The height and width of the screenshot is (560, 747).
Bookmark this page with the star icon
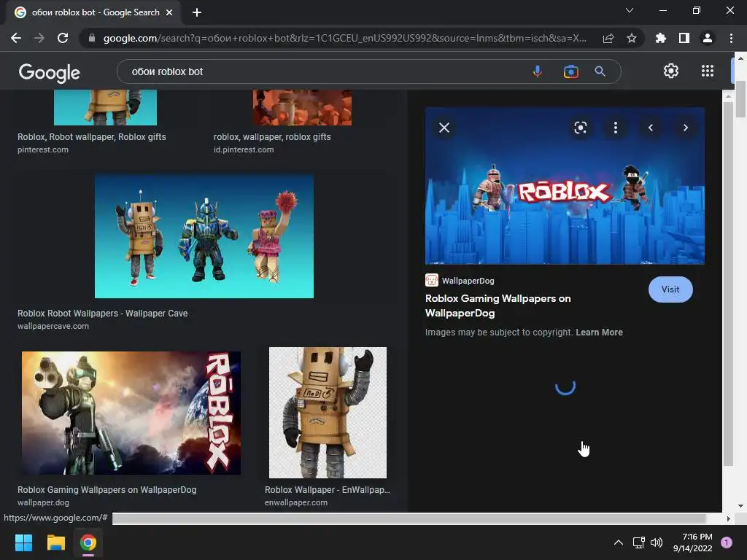[632, 38]
